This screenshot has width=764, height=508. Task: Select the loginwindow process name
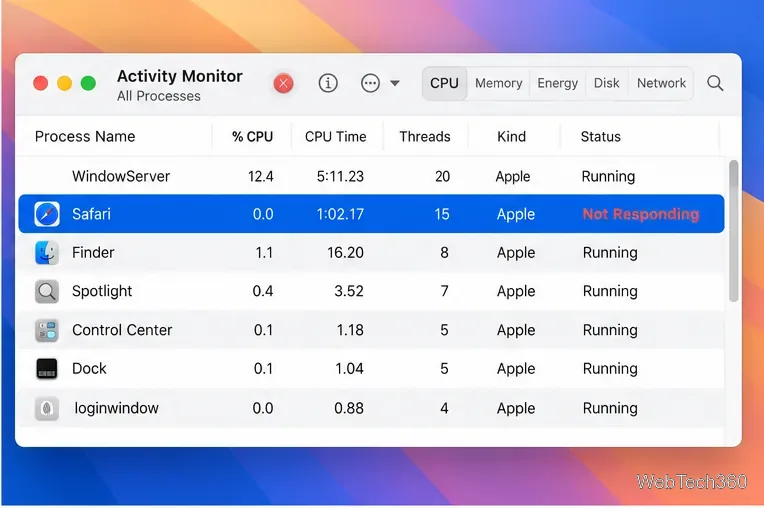(116, 408)
